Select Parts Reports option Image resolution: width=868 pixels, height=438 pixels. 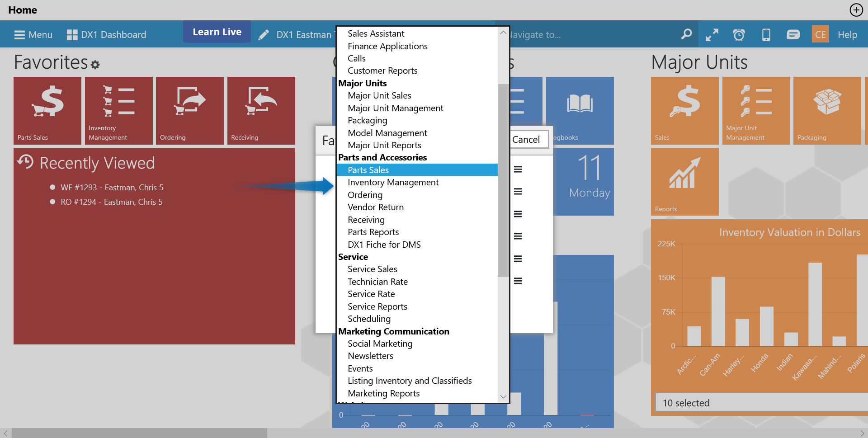[x=417, y=232]
